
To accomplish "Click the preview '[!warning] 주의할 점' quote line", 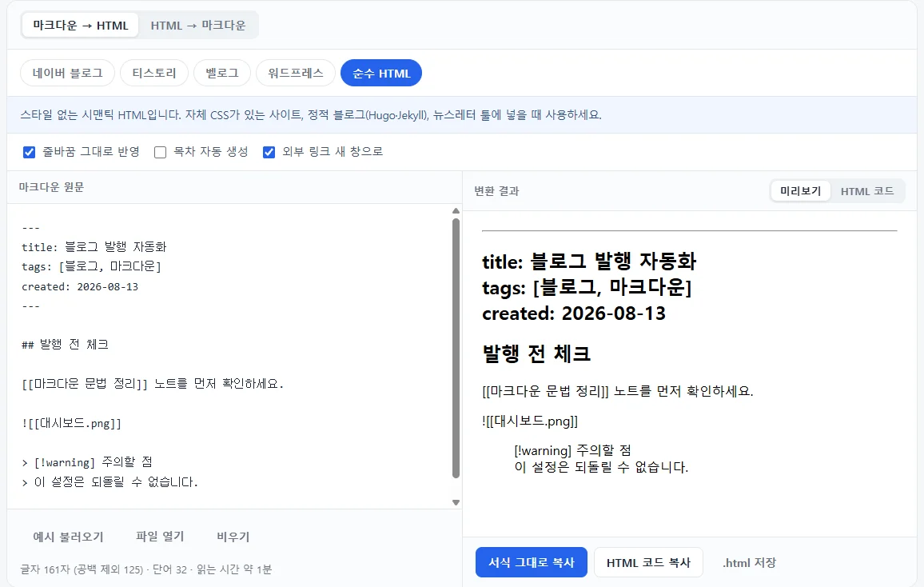I will (x=573, y=451).
